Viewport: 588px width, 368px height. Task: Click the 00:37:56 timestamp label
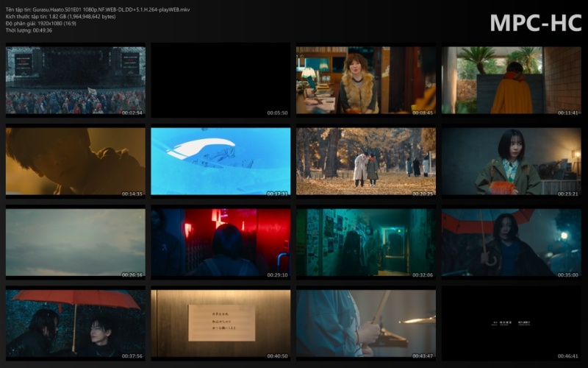pos(132,356)
